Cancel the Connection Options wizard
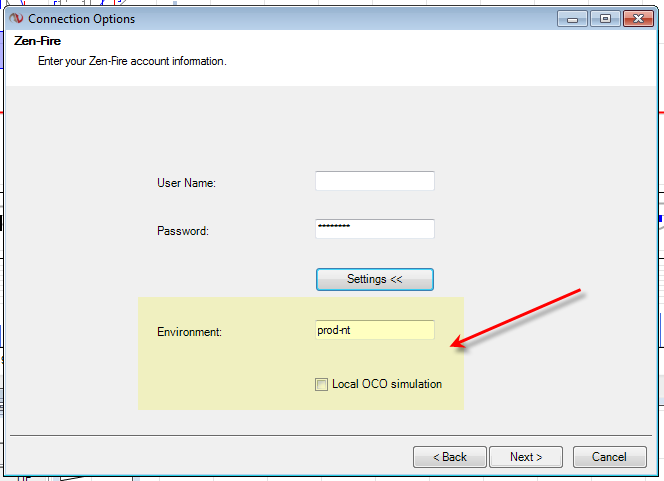Viewport: 664px width, 481px height. pyautogui.click(x=610, y=457)
